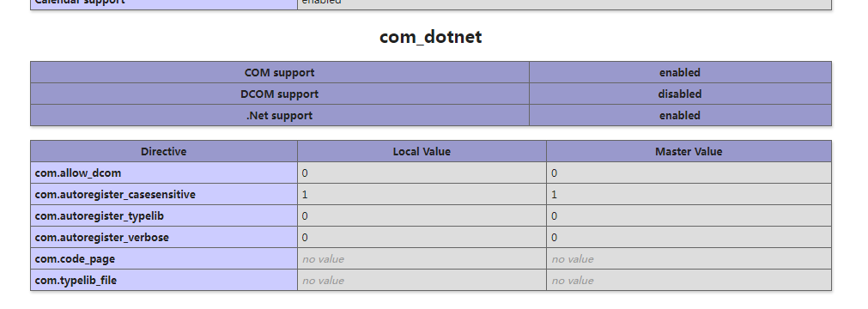868x309 pixels.
Task: Select the com.allow_dcom directive name
Action: click(78, 173)
